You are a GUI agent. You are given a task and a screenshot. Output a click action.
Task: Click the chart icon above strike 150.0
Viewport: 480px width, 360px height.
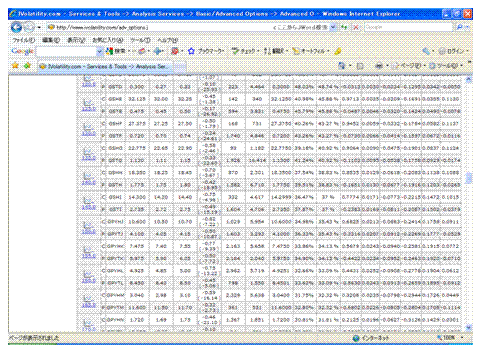(88, 225)
